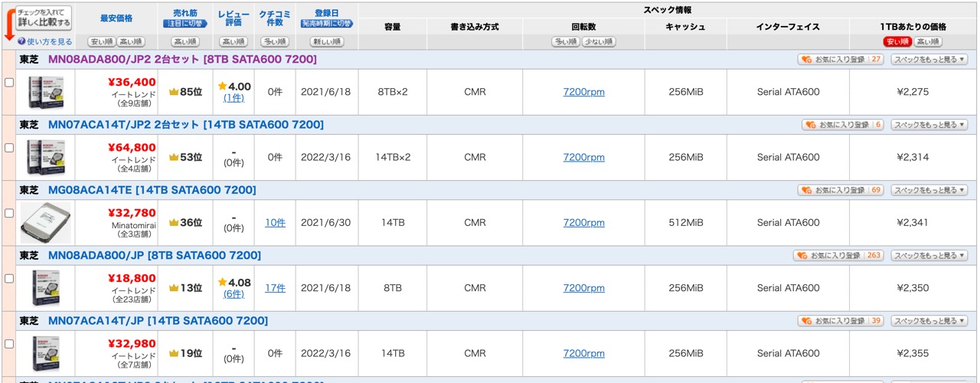This screenshot has width=980, height=383.
Task: Open thumbnail image of MN07ACA14T/JP 14TB
Action: point(46,353)
